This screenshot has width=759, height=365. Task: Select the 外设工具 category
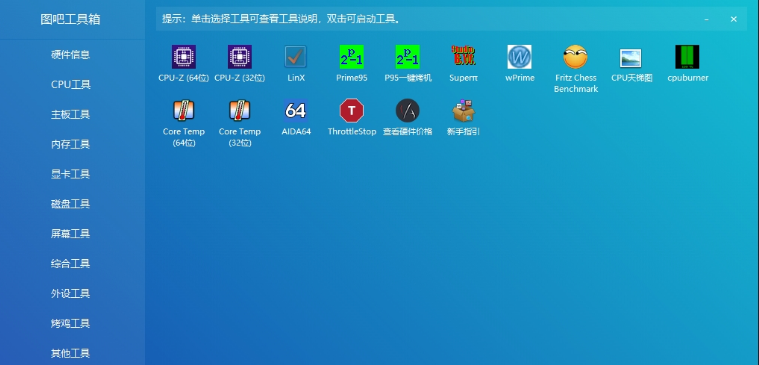[x=71, y=294]
